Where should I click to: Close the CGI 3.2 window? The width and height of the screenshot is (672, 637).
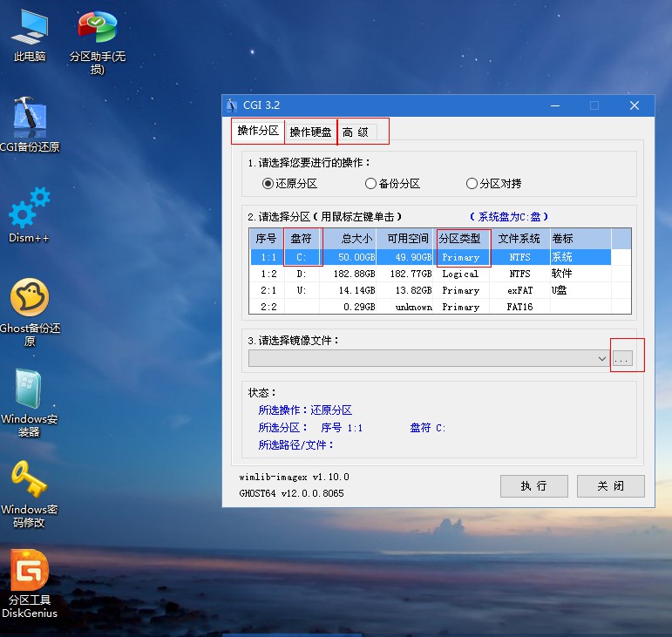(635, 105)
